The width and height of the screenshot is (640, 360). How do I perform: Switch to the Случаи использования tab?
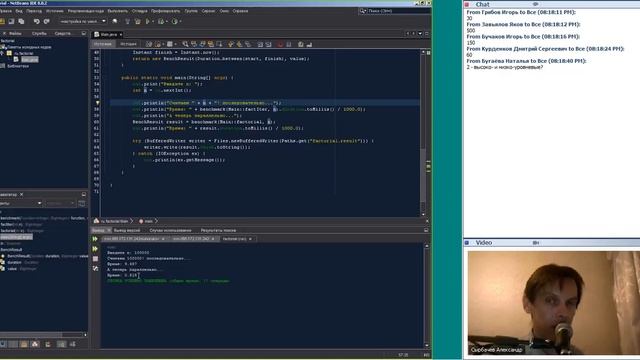click(x=170, y=231)
